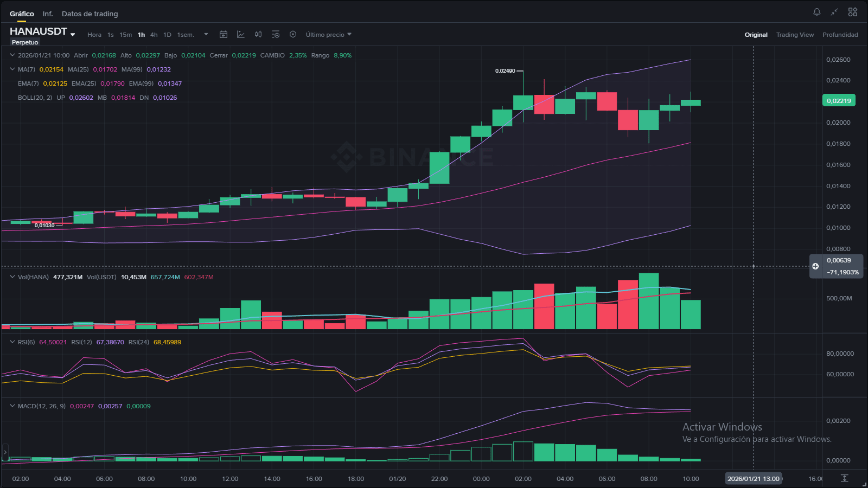Click the crosshair price label 0,00639

839,260
